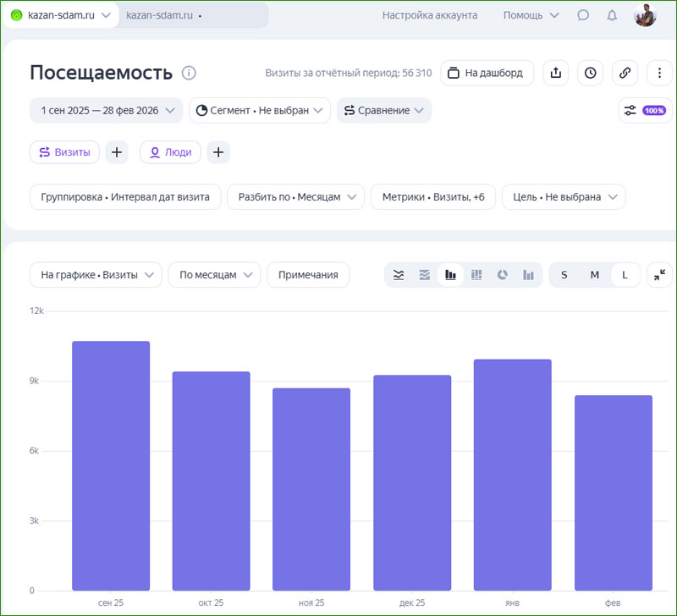Open the date range dropdown

[x=106, y=111]
